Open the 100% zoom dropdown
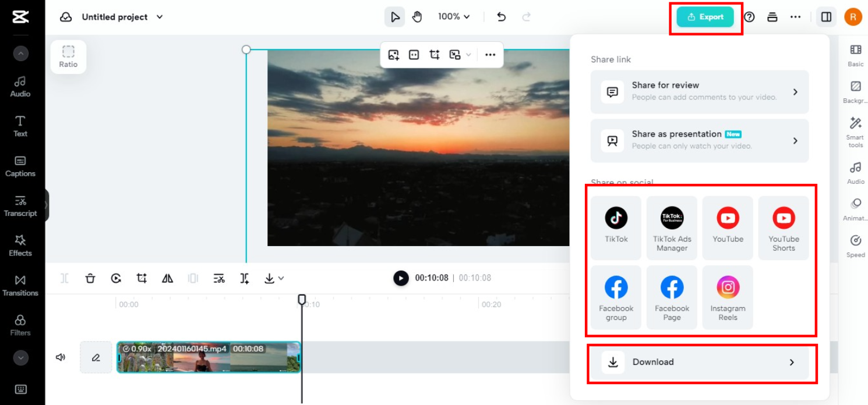 point(454,17)
